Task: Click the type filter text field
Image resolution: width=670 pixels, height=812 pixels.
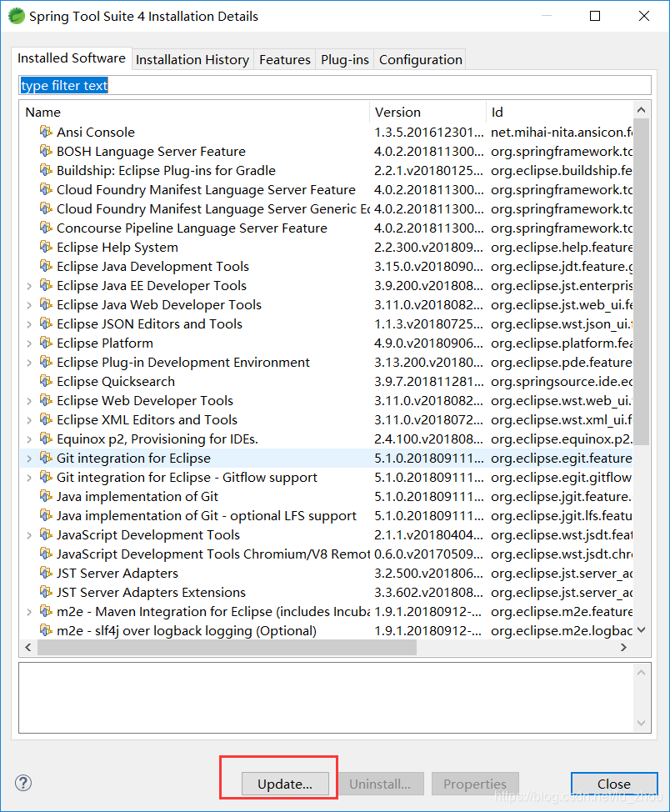Action: (x=335, y=85)
